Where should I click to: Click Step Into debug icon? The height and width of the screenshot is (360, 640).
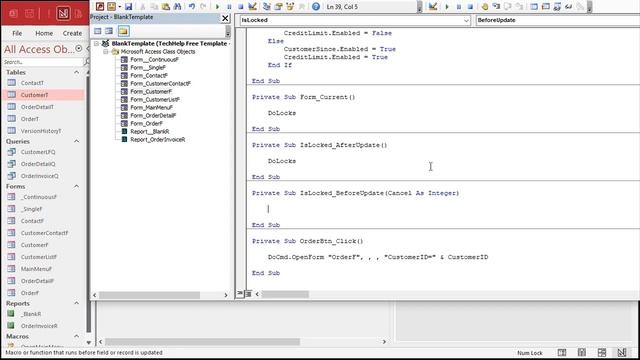pyautogui.click(x=496, y=7)
